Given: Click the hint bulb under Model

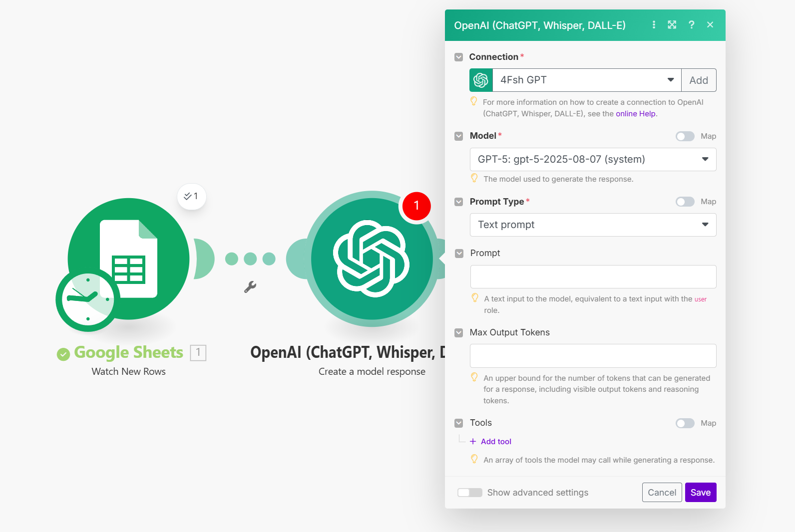Looking at the screenshot, I should (x=474, y=178).
